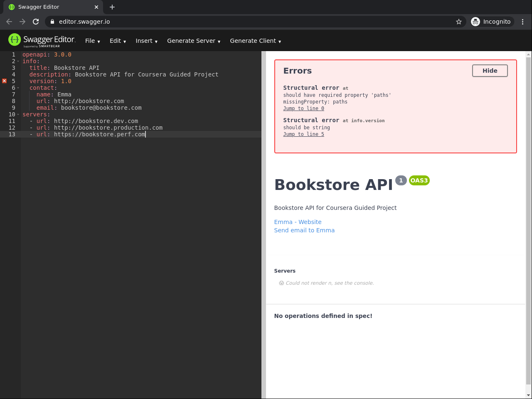This screenshot has height=399, width=532.
Task: Click the Send email to Emma link
Action: [304, 230]
